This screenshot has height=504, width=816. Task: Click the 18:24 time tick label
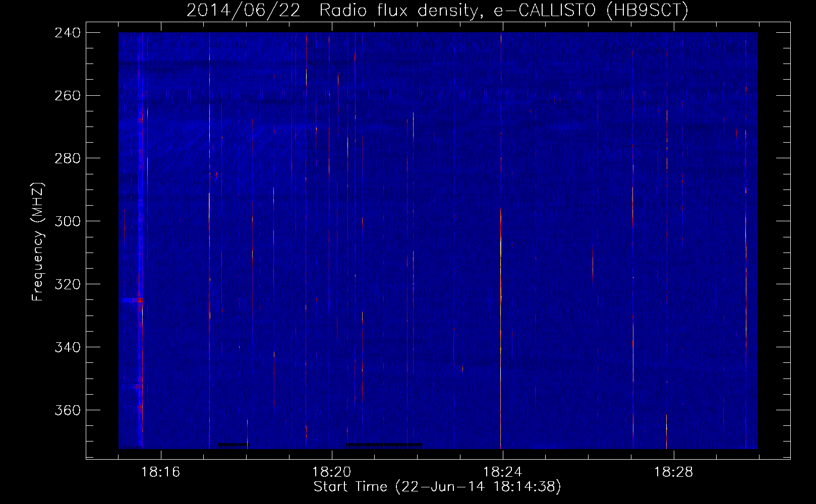coord(502,472)
